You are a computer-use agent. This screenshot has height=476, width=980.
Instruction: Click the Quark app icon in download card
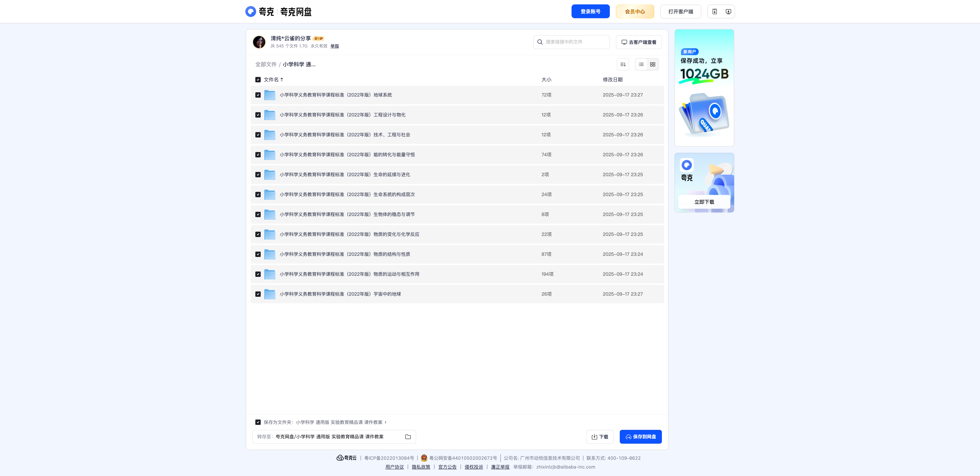tap(687, 165)
